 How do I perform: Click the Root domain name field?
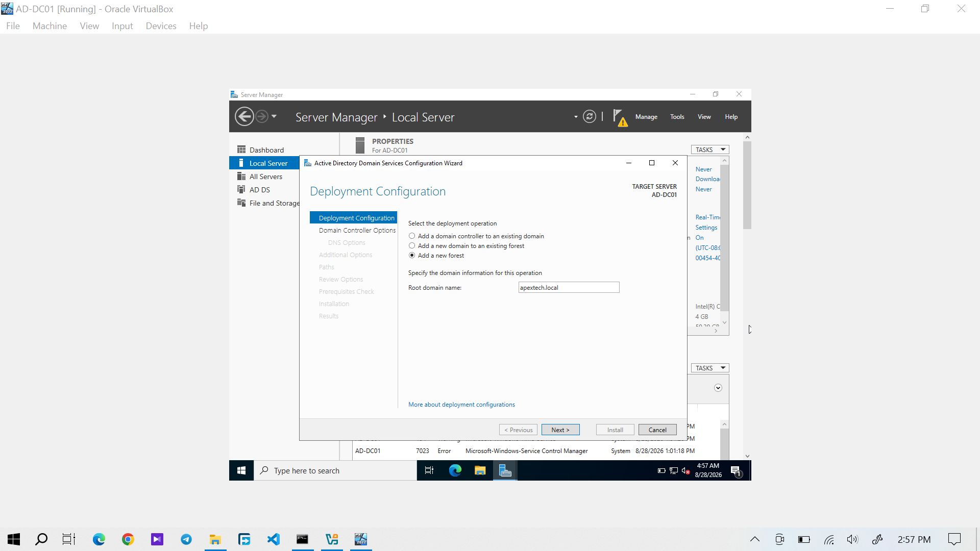(x=569, y=287)
